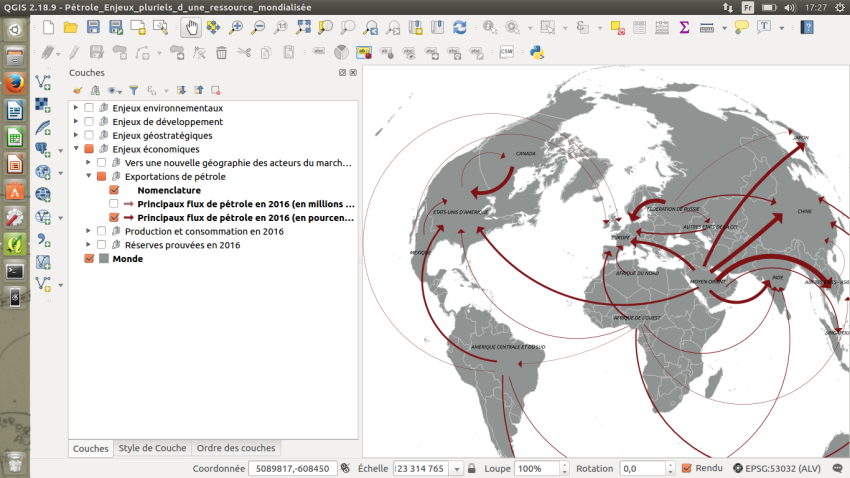Collapse the Exportations de pétrole group
Viewport: 850px width, 478px height.
(x=88, y=176)
